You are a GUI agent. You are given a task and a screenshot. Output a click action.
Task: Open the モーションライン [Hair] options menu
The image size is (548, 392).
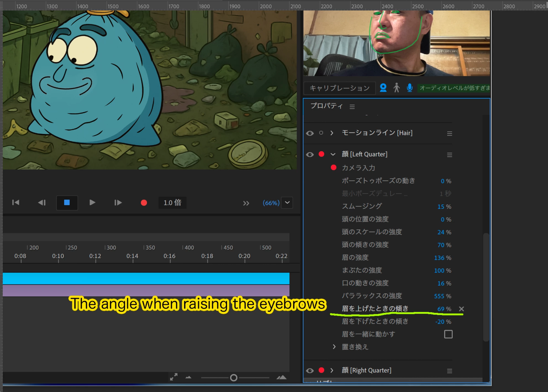pos(450,134)
